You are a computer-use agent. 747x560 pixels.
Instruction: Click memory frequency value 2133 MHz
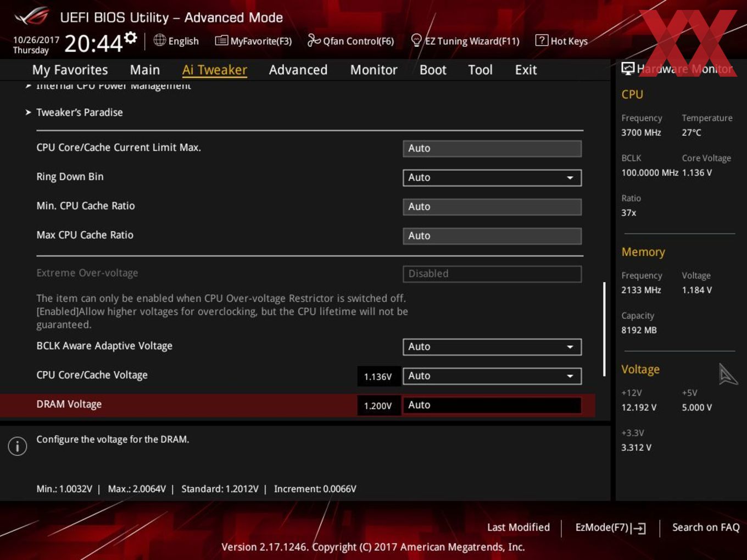pyautogui.click(x=641, y=290)
